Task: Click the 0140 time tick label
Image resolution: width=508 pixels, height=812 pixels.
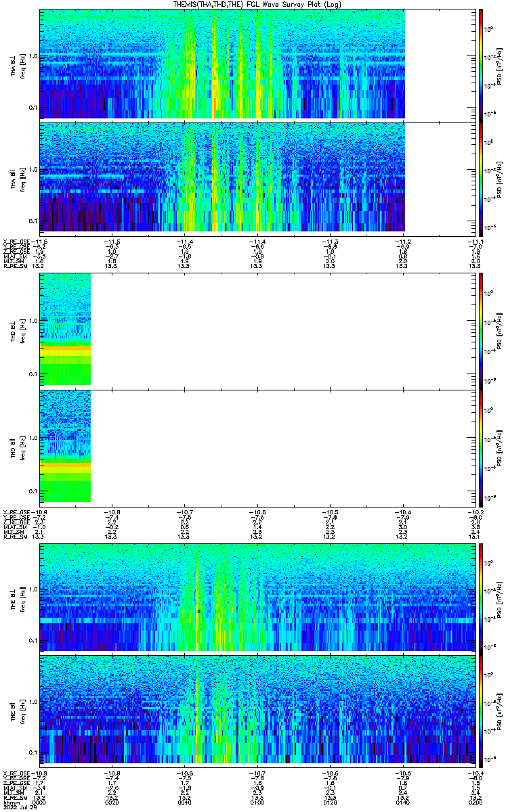Action: (x=404, y=803)
